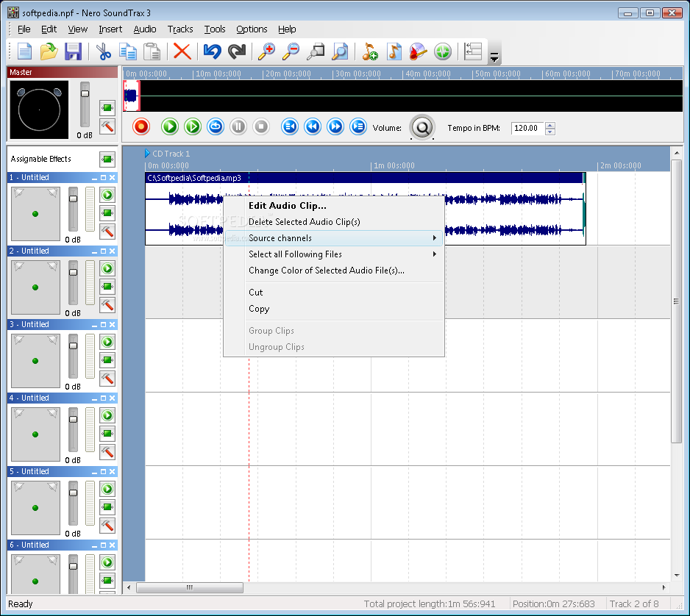Zoom out with the magnifier minus icon
690x616 pixels.
[291, 51]
